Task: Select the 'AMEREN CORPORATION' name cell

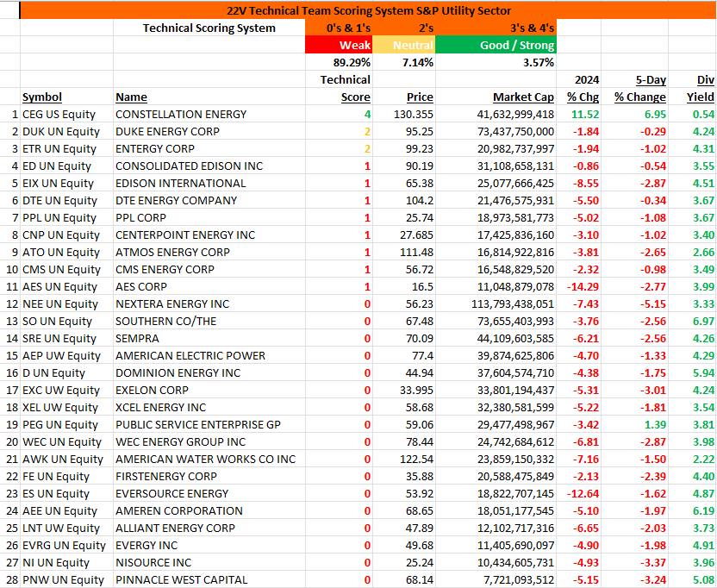Action: pos(209,510)
